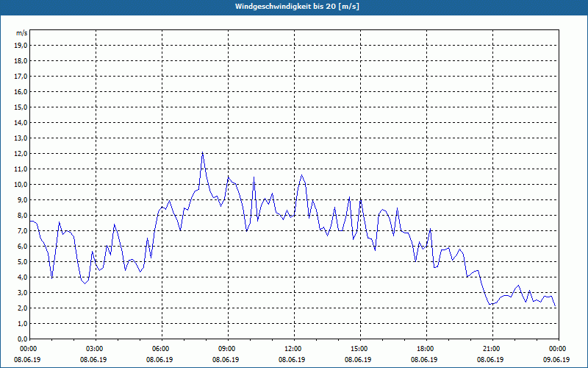This screenshot has height=368, width=588.
Task: Select the '08.06.19' date beneath the 12:00 label
Action: pyautogui.click(x=292, y=360)
